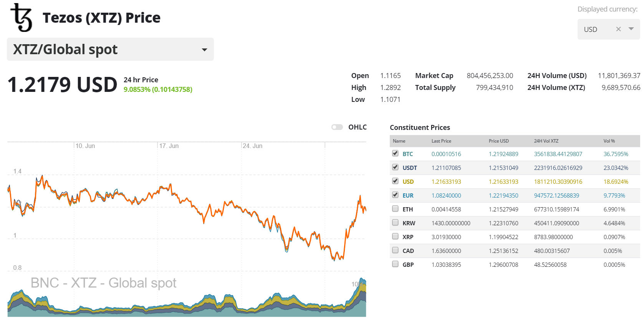
Task: Select the USDT row label
Action: coord(410,168)
